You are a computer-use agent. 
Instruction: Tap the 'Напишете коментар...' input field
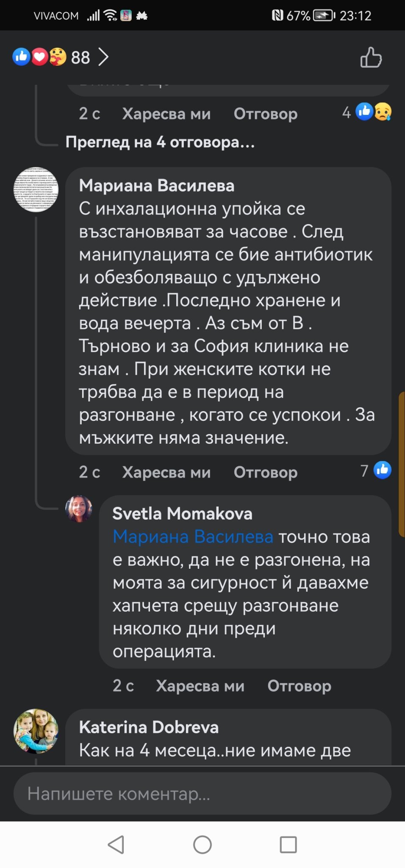202,793
